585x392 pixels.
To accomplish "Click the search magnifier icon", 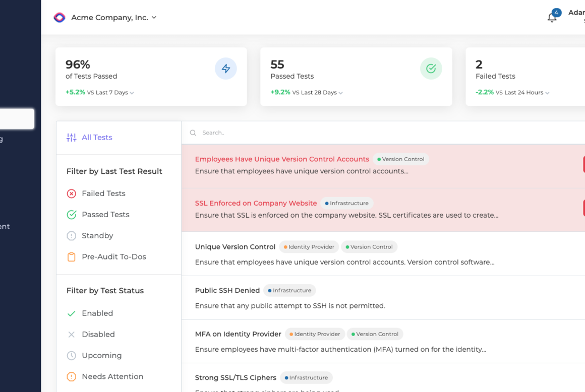I will coord(193,133).
